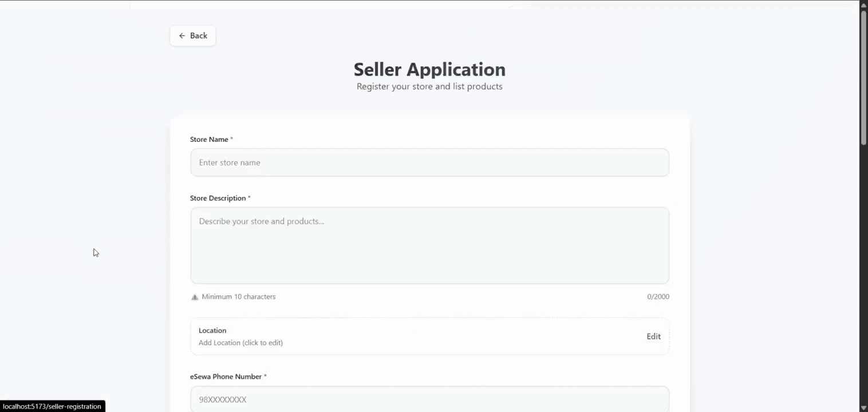Click Edit in the Location row
Viewport: 868px width, 412px height.
(653, 336)
